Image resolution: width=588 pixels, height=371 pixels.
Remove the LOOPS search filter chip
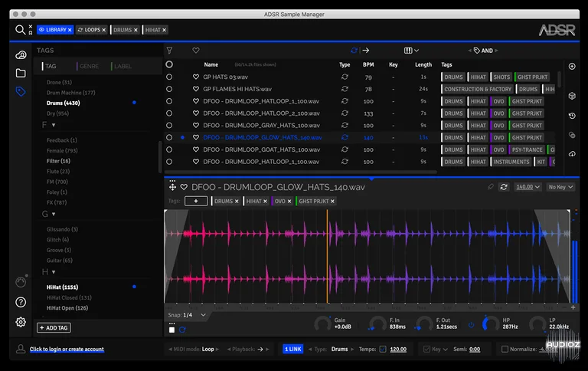coord(104,30)
